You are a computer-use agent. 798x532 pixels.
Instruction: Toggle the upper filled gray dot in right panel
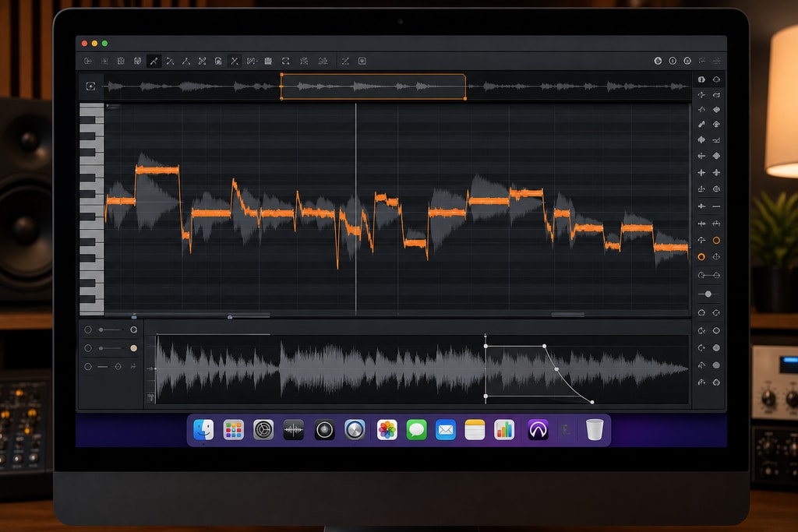717,348
